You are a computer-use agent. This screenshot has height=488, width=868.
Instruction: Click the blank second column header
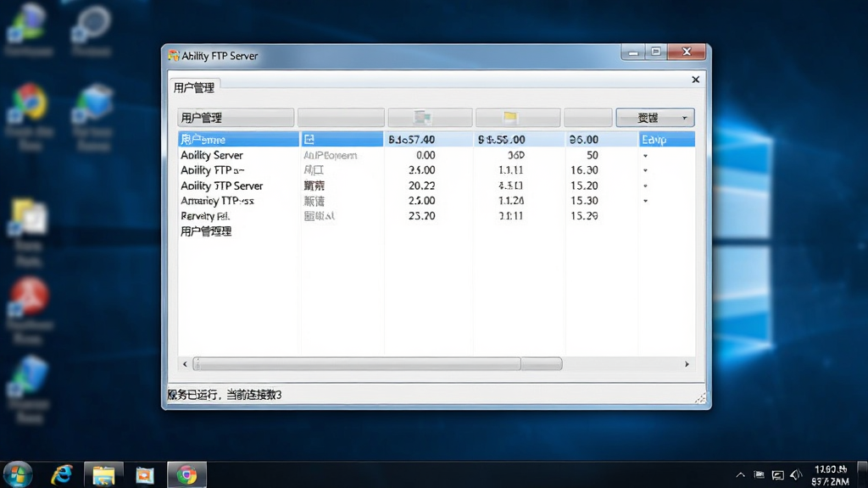341,117
